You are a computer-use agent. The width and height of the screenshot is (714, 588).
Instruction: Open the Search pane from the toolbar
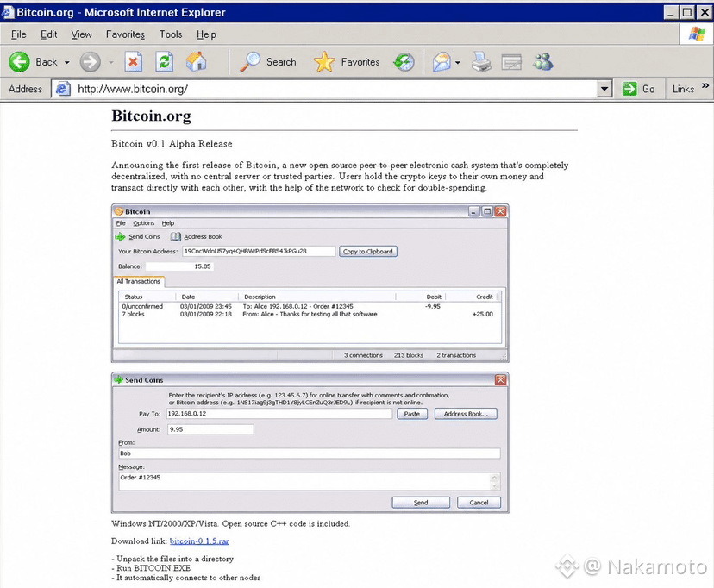click(x=268, y=62)
